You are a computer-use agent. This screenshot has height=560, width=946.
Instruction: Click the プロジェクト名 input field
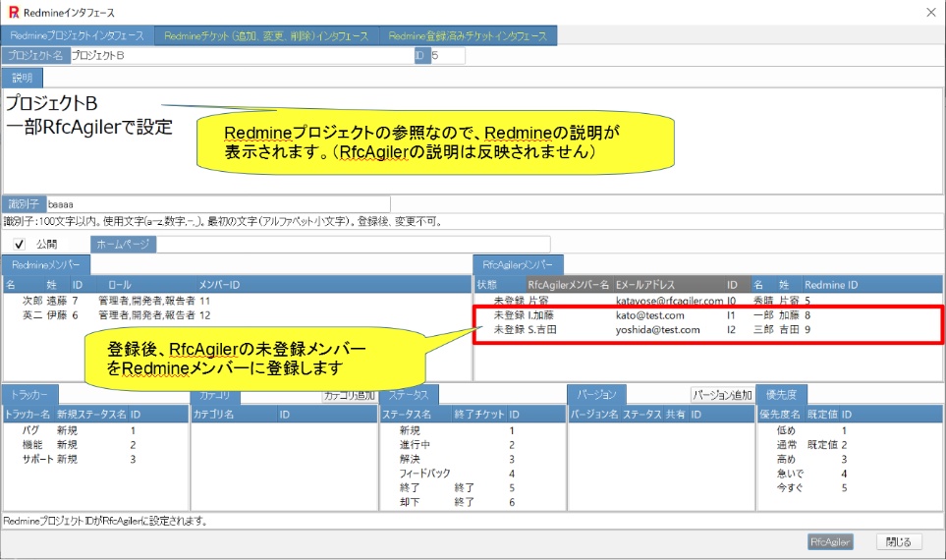click(x=242, y=56)
